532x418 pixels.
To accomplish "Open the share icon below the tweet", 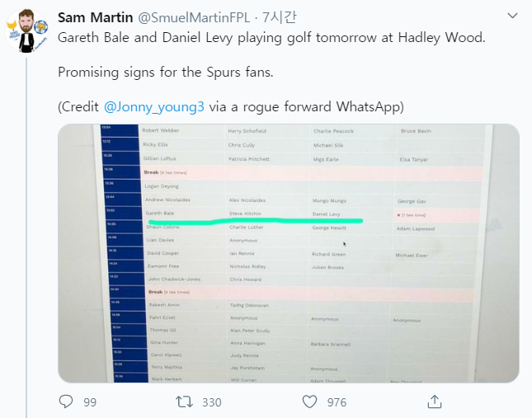I will coord(434,402).
